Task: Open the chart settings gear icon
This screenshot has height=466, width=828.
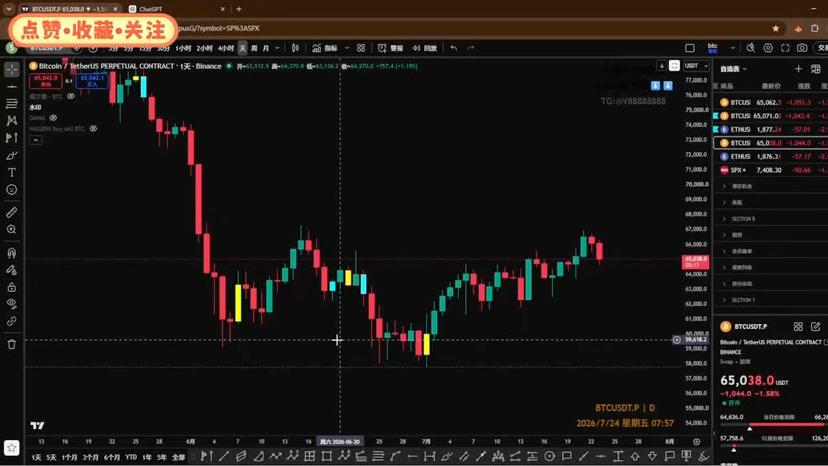Action: pos(768,48)
